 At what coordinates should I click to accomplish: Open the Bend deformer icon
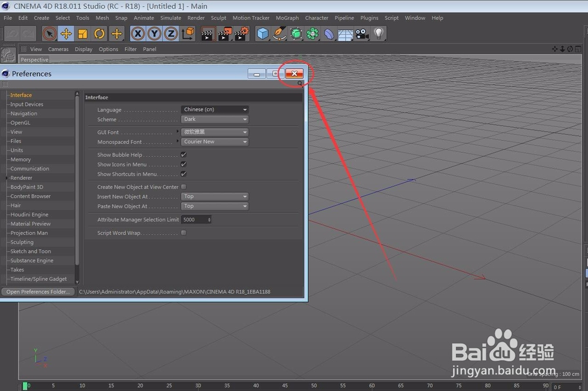(329, 34)
